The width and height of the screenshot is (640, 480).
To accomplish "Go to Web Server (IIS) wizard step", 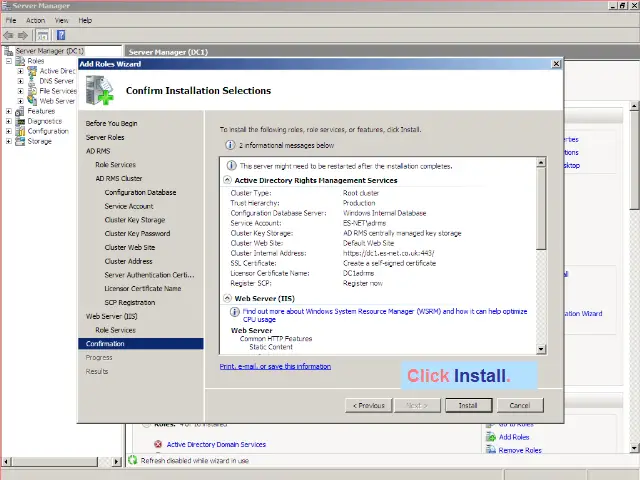I will 111,316.
